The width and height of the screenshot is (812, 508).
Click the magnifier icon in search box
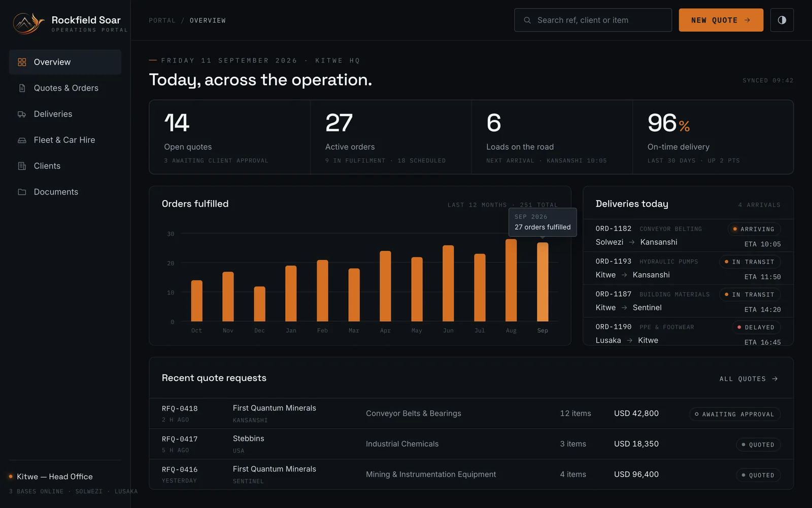[527, 20]
